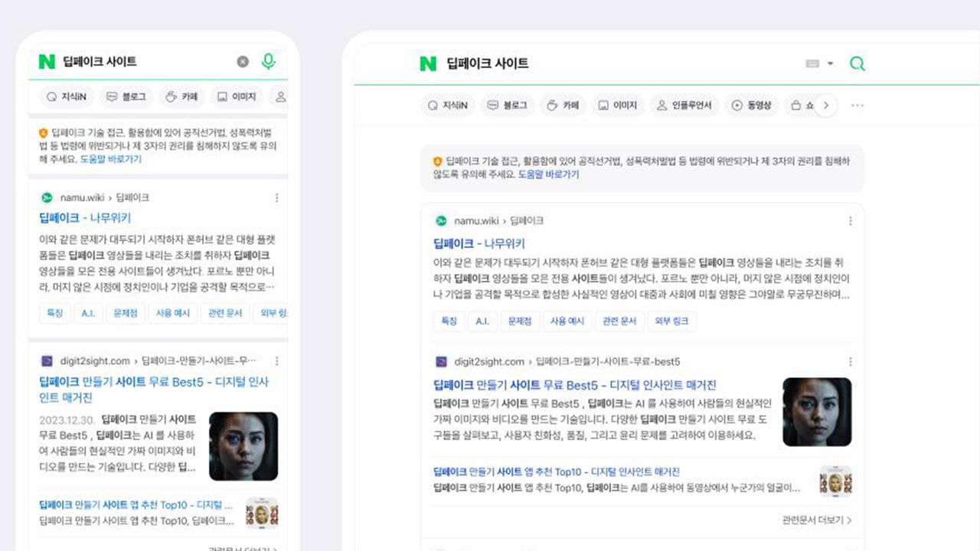Open 도움말 바로가기 link in mobile view

click(111, 159)
